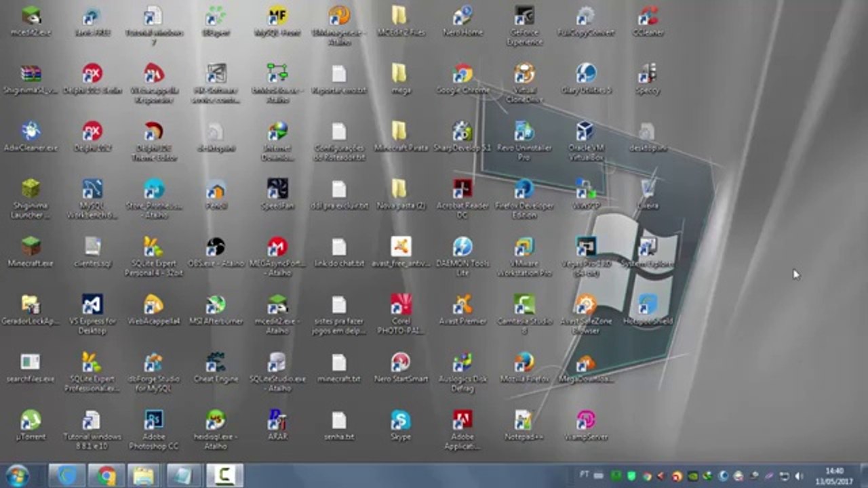Open the searchfiles.exe icon
This screenshot has width=868, height=488.
[31, 367]
